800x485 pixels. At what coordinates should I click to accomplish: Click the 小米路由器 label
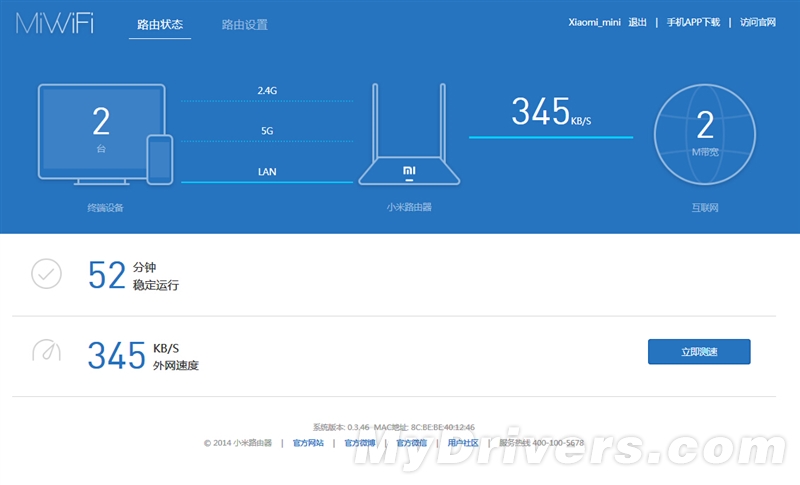tap(409, 207)
